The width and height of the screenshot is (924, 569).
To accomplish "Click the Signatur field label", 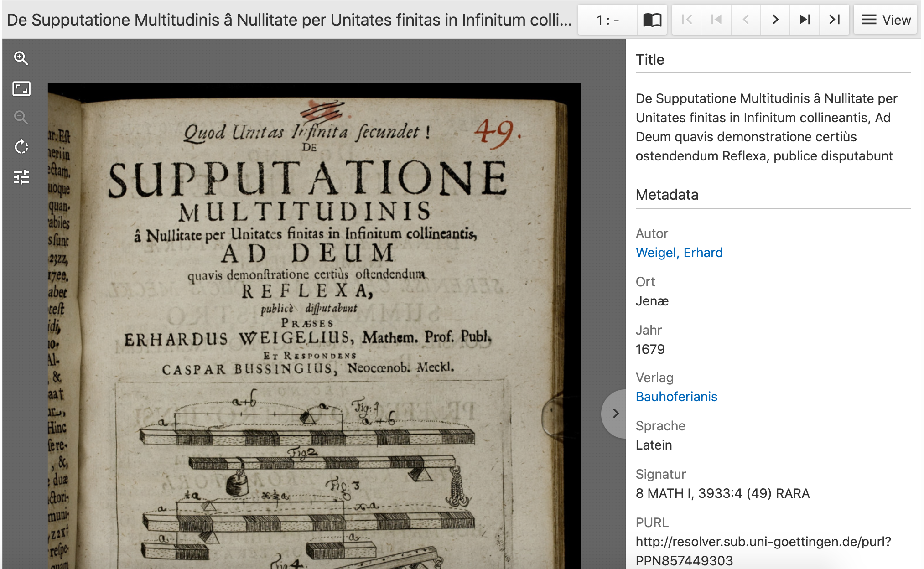I will coord(661,474).
